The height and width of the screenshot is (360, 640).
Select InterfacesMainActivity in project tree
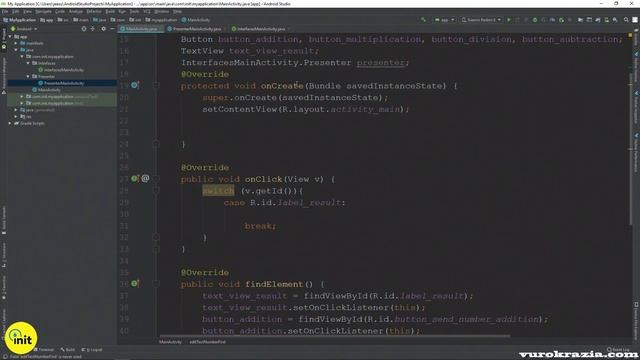64,70
